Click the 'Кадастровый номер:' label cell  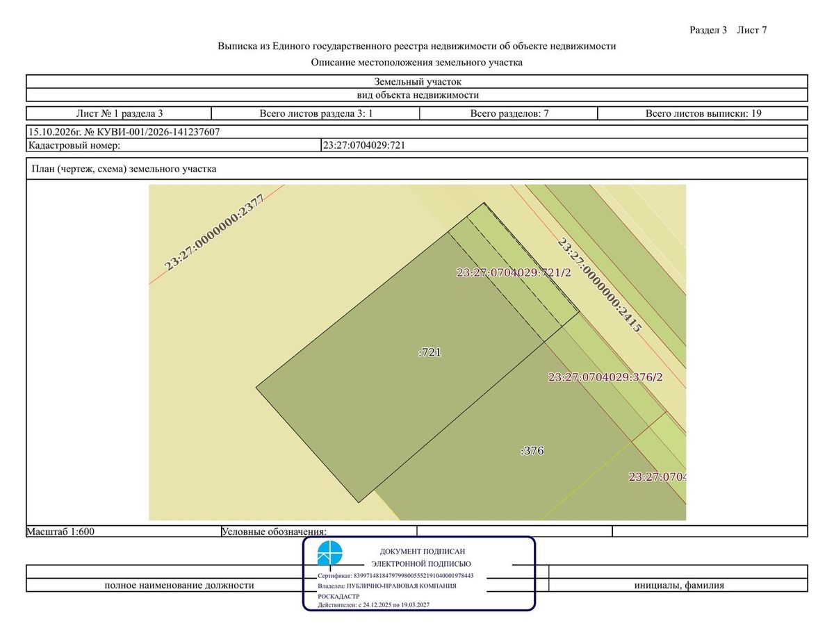(174, 145)
